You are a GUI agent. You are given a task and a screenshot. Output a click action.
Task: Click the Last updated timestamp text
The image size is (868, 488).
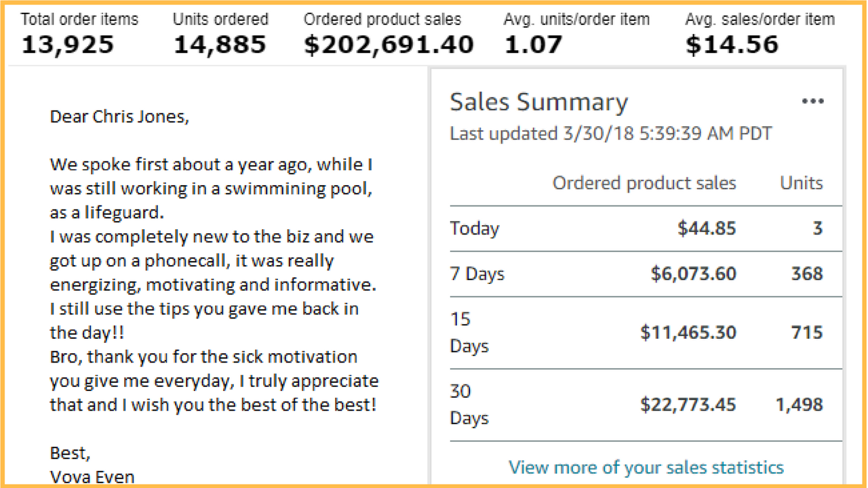611,134
